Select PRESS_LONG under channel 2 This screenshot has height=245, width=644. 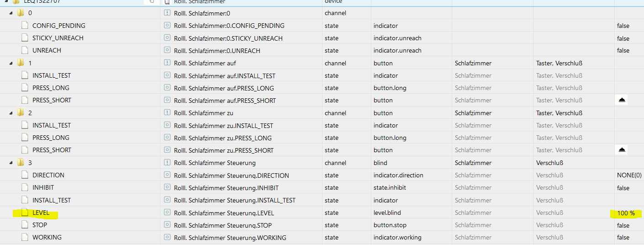(51, 138)
